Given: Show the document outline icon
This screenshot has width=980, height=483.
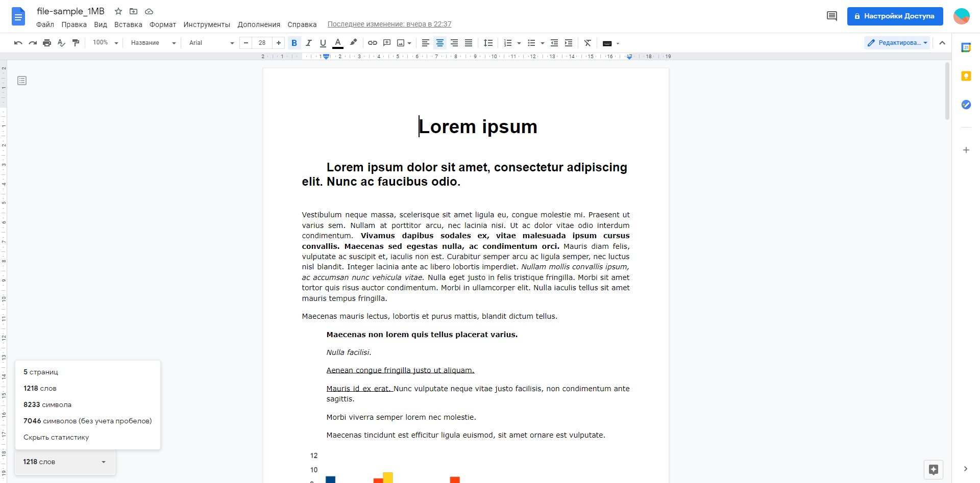Looking at the screenshot, I should coord(22,81).
